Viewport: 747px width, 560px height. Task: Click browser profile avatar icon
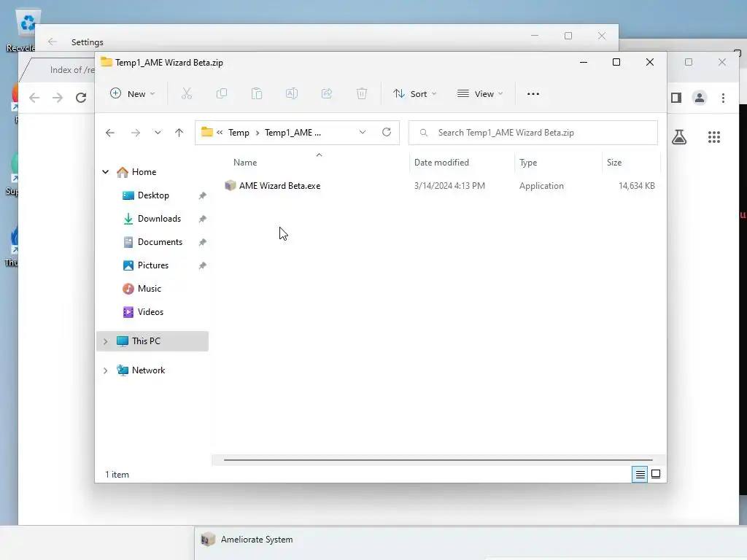[700, 98]
